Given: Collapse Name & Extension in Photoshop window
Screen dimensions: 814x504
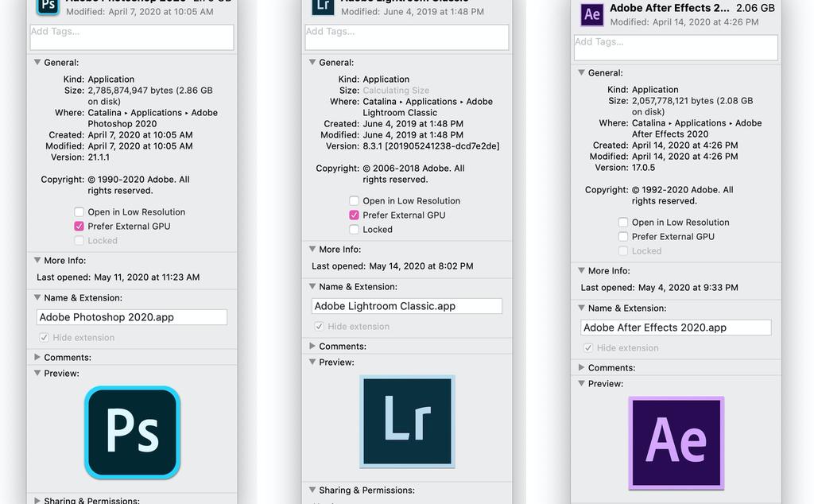Looking at the screenshot, I should 37,297.
